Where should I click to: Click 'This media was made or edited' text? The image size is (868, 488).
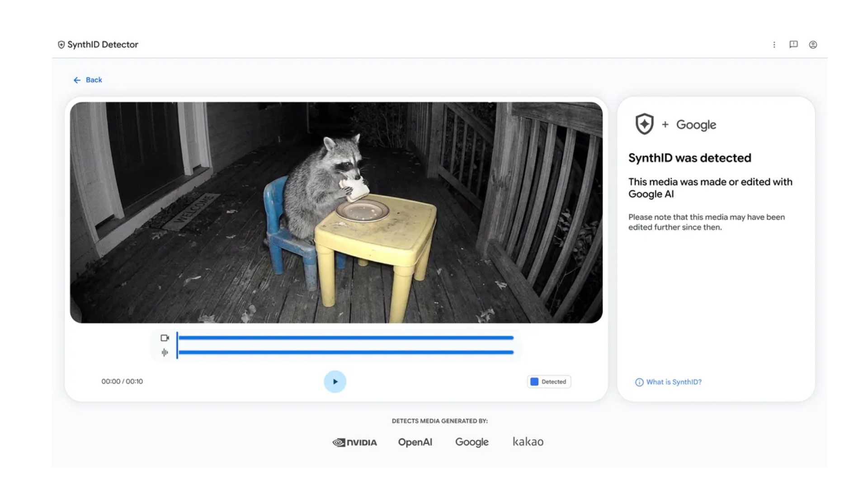(x=710, y=188)
